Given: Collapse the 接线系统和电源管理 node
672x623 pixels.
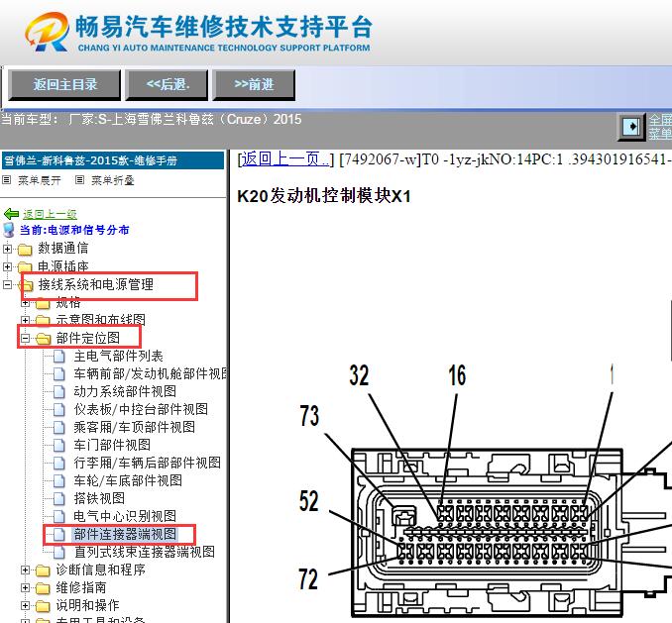Looking at the screenshot, I should coord(7,284).
